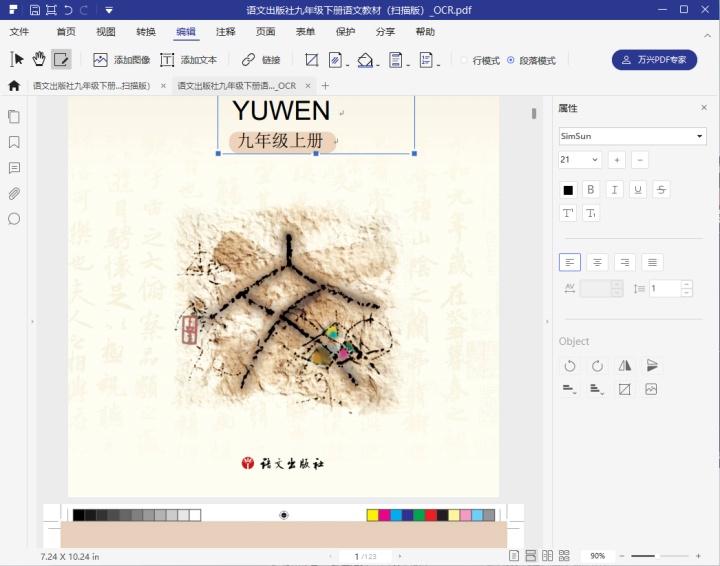Screen dimensions: 720x566
Task: Click the Bates numbering icon
Action: [x=426, y=60]
